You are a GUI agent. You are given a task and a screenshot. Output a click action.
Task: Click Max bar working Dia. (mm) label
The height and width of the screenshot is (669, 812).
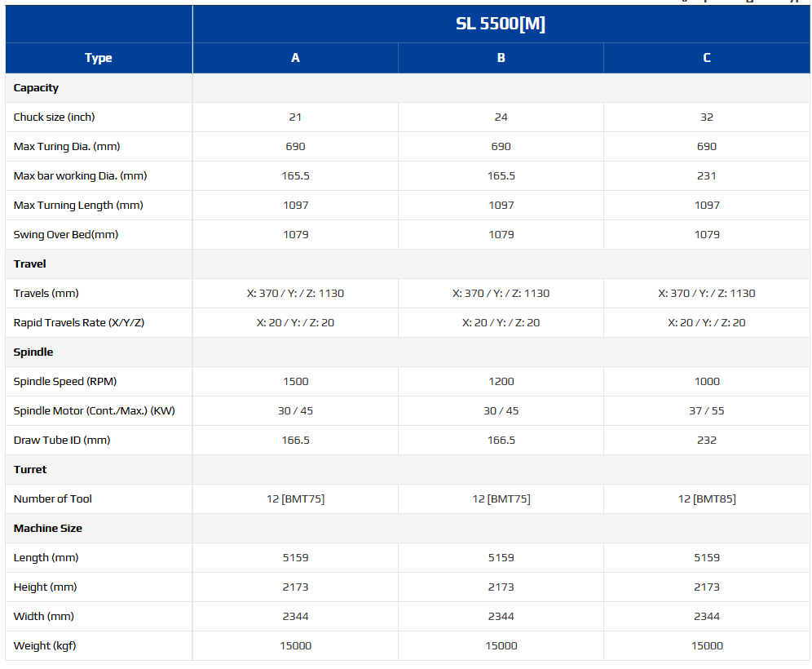click(x=80, y=176)
